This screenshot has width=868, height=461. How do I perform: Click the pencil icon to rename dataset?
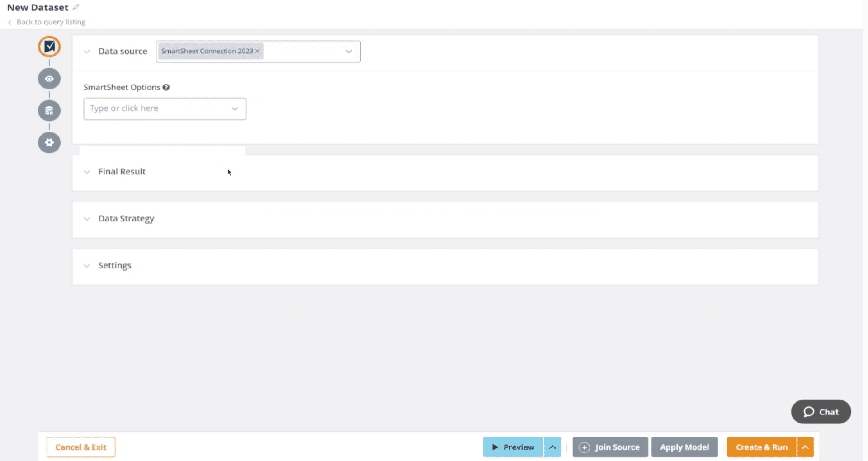tap(76, 7)
